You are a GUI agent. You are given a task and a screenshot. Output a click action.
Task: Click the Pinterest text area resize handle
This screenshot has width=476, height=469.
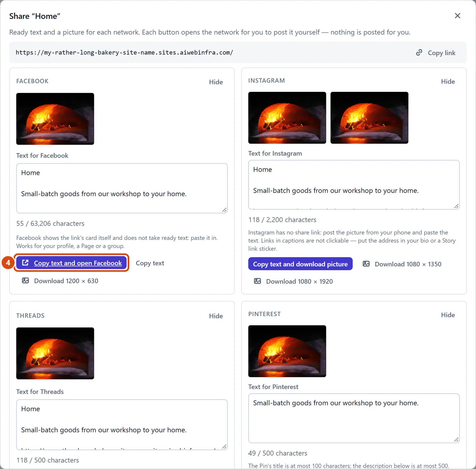pyautogui.click(x=456, y=440)
